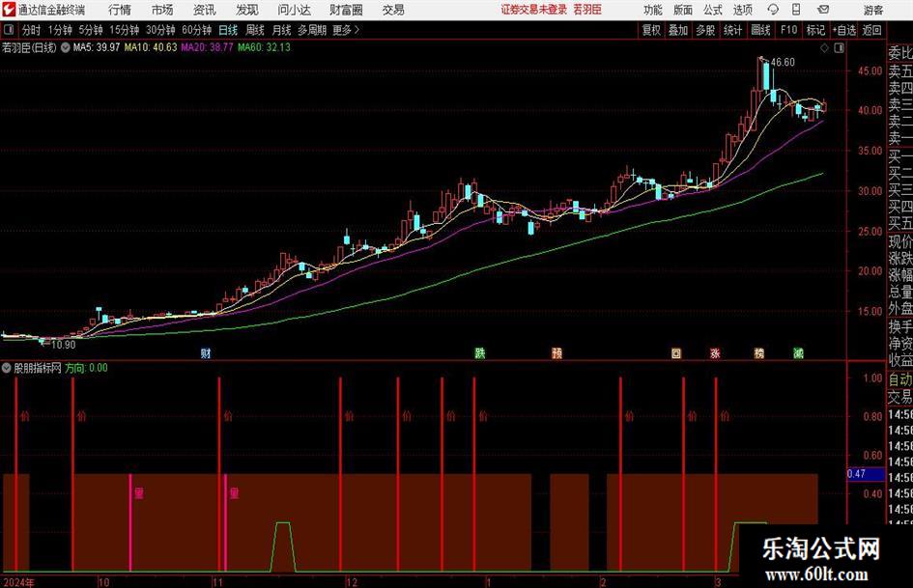The height and width of the screenshot is (588, 913).
Task: Click the 涨 event marker icon
Action: 715,353
